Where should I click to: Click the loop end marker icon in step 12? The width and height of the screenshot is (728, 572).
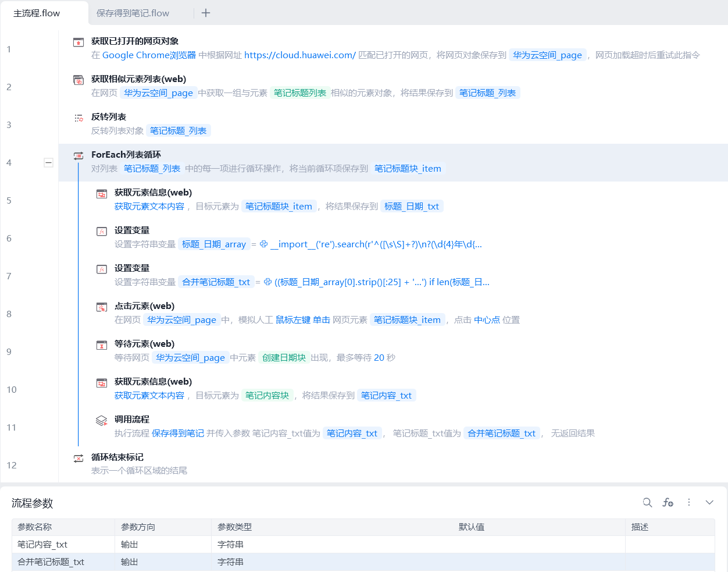(78, 458)
